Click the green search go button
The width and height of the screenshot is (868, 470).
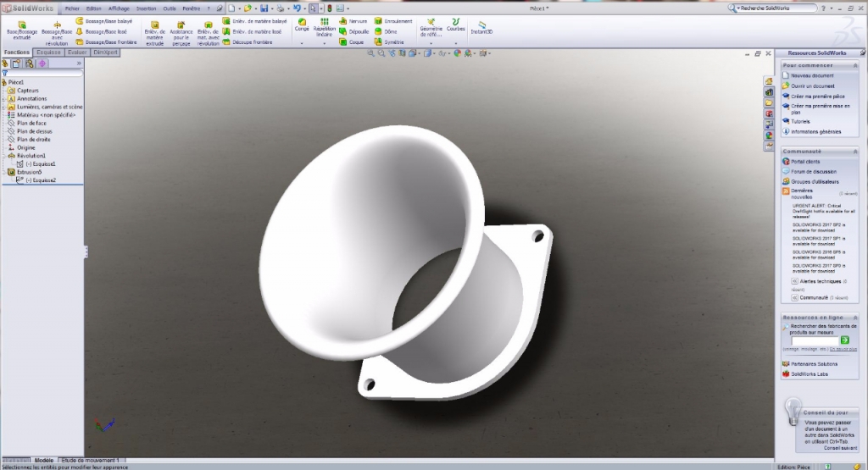pos(845,340)
